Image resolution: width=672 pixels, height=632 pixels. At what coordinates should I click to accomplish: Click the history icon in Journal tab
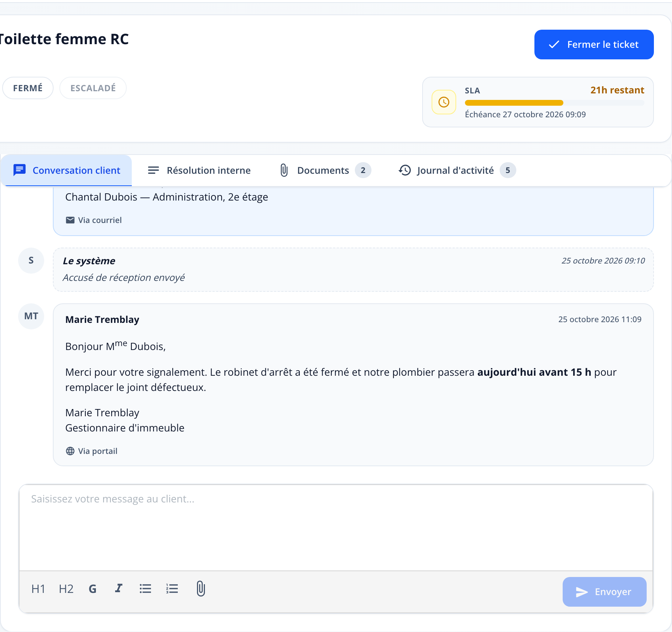click(405, 170)
